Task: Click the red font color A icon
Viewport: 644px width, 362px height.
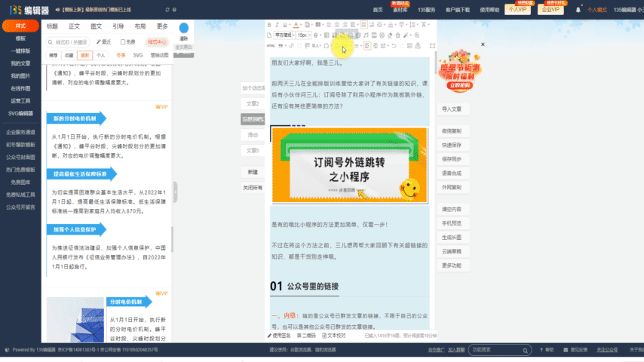Action: [x=296, y=25]
